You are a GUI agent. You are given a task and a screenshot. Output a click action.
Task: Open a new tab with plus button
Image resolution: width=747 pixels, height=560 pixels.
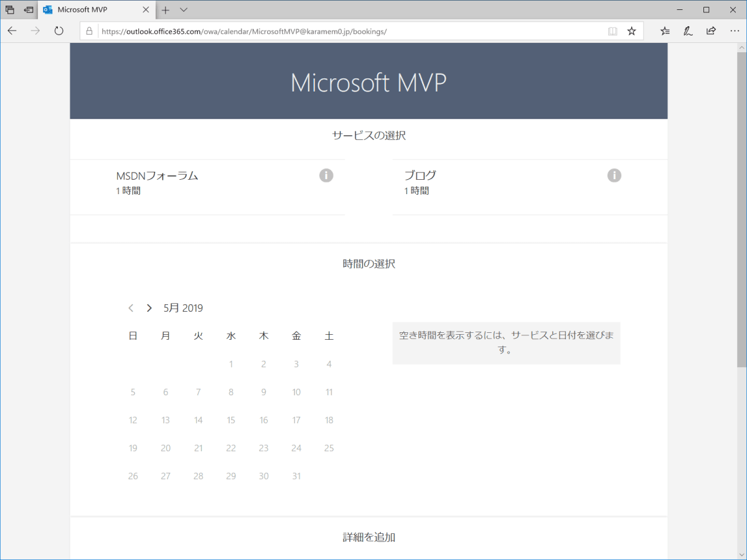pyautogui.click(x=166, y=10)
